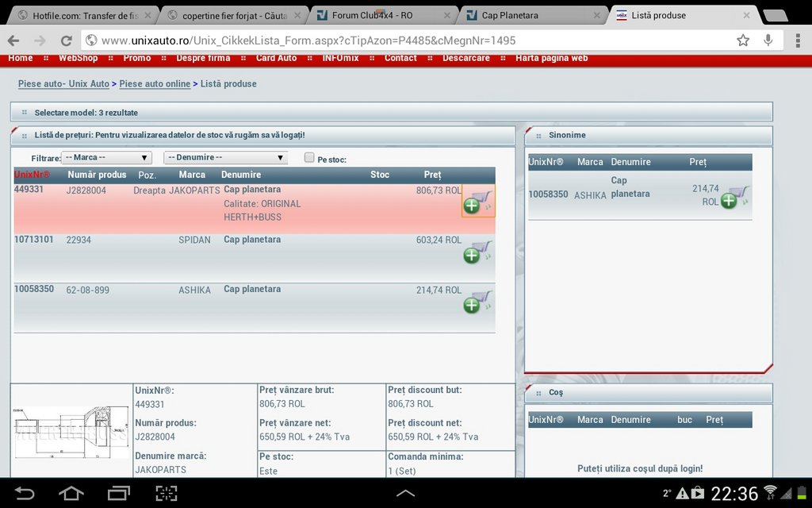Image resolution: width=812 pixels, height=508 pixels.
Task: Open Android recent apps button
Action: tap(119, 493)
